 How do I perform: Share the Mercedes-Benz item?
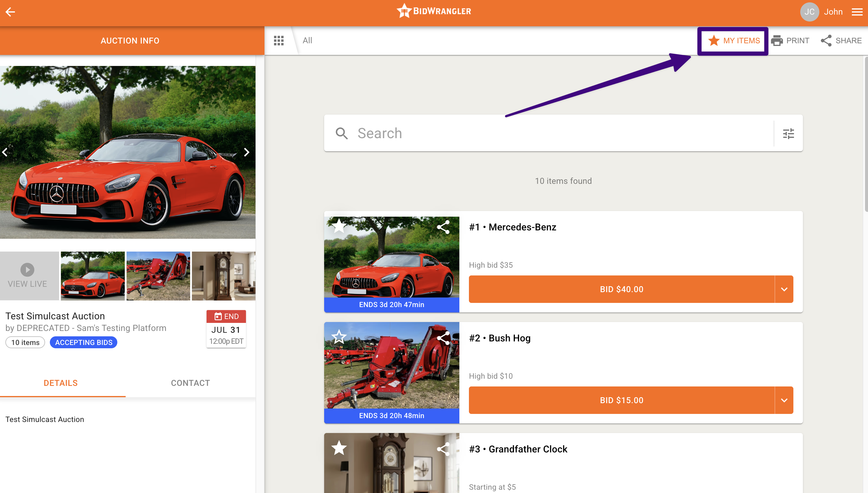click(443, 227)
